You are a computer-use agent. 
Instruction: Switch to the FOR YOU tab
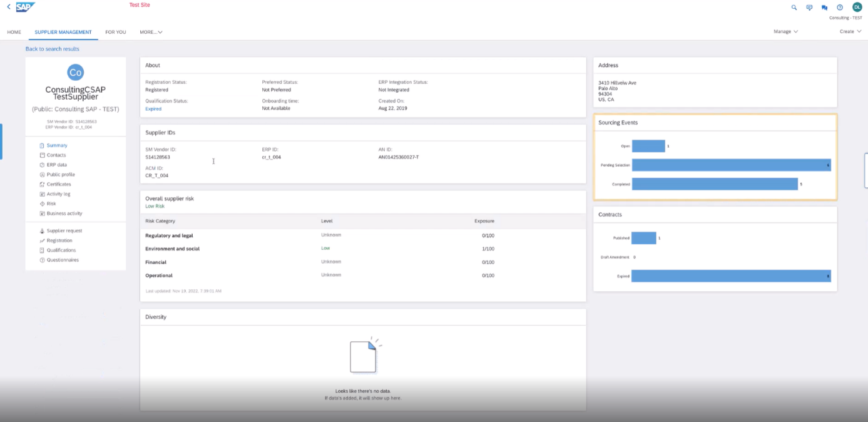coord(115,32)
